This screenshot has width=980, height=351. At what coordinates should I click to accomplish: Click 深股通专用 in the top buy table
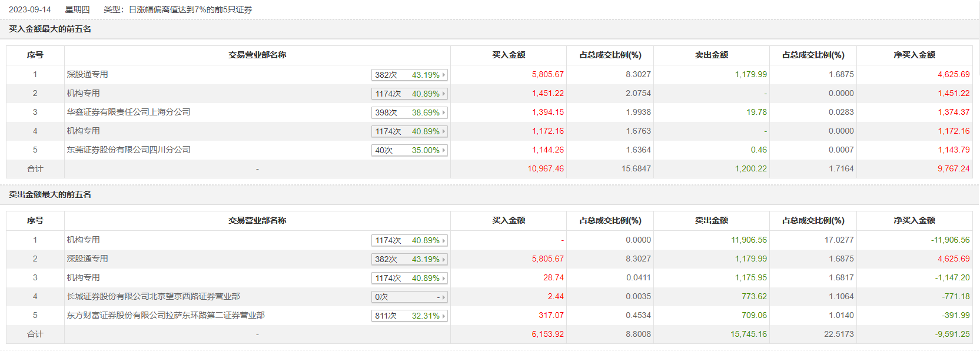87,74
